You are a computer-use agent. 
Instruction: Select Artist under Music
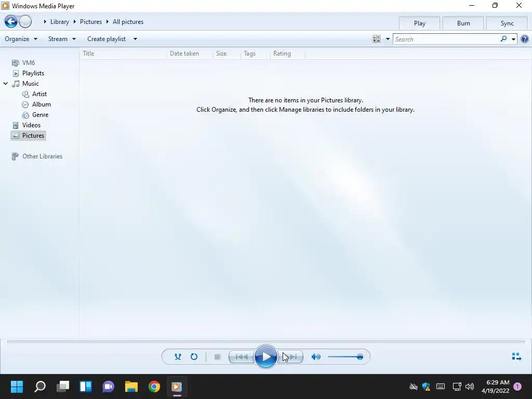pyautogui.click(x=39, y=94)
